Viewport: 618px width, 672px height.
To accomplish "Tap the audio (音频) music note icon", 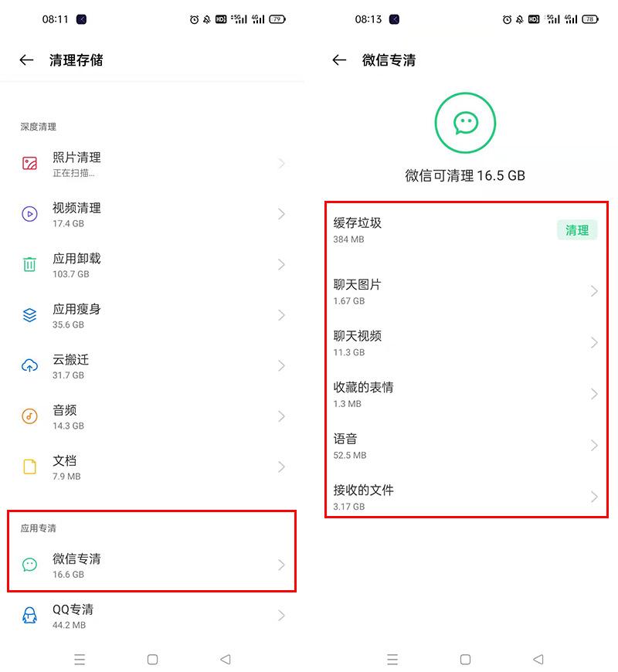I will coord(29,416).
